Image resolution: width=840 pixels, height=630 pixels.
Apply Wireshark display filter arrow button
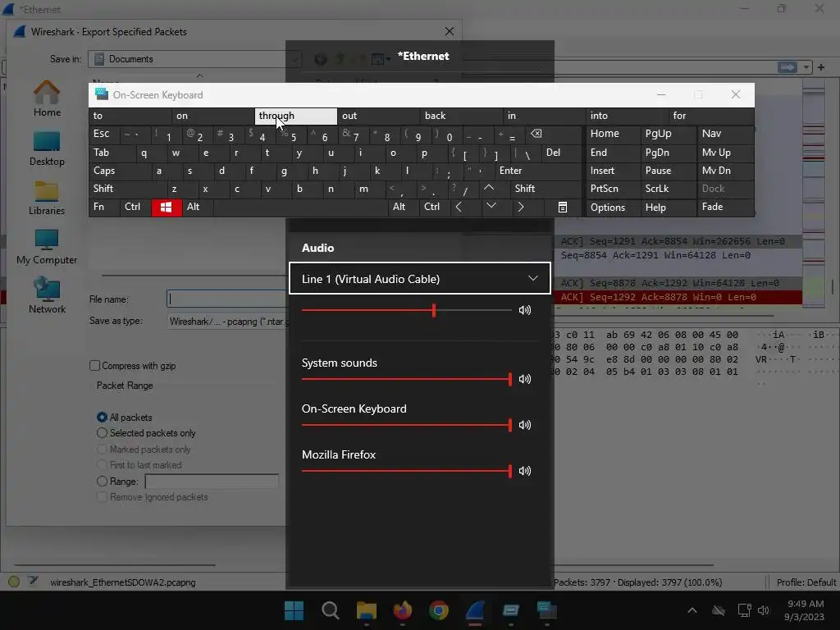pyautogui.click(x=787, y=67)
